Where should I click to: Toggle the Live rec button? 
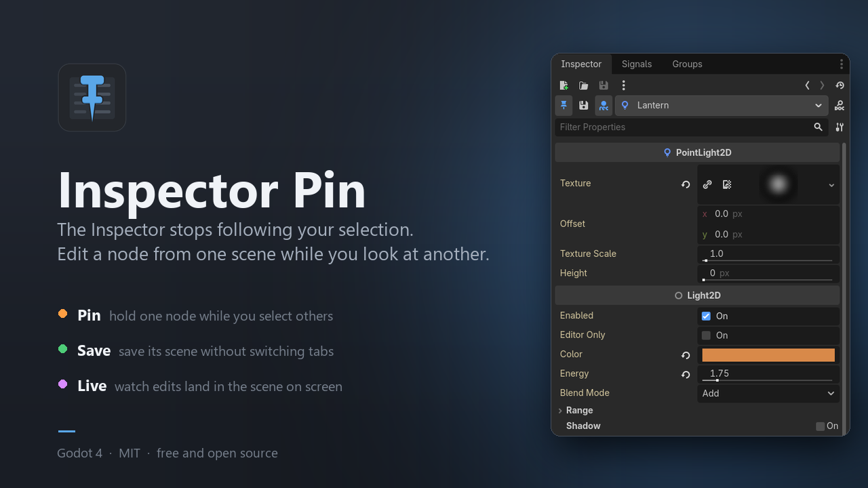click(604, 106)
